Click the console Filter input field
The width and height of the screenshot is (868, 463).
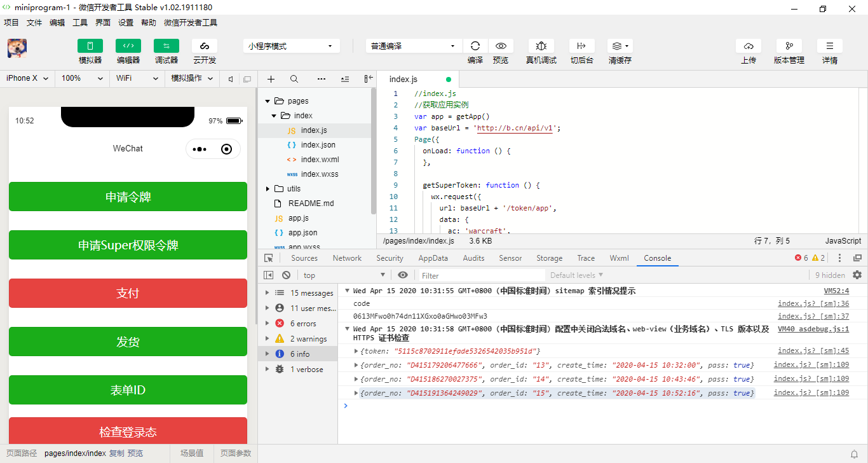(x=481, y=275)
